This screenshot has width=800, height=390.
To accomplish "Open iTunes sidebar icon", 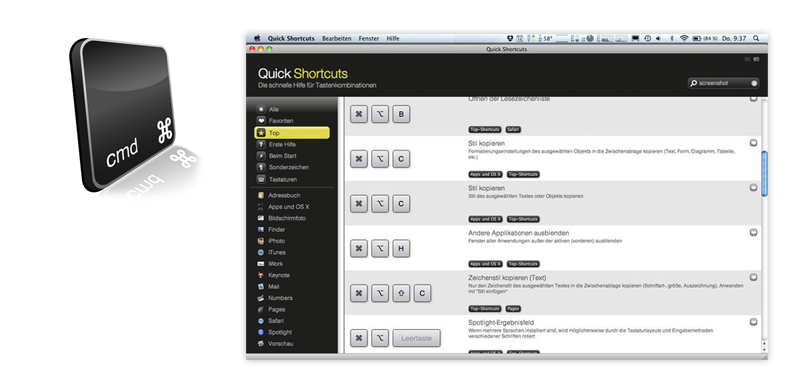I will tap(261, 252).
